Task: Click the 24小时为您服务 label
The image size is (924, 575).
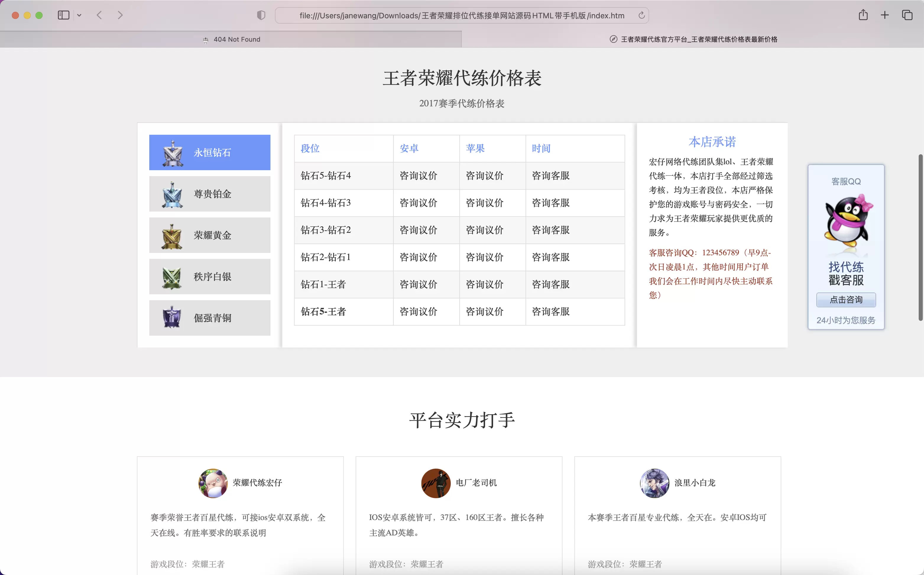Action: [x=846, y=320]
